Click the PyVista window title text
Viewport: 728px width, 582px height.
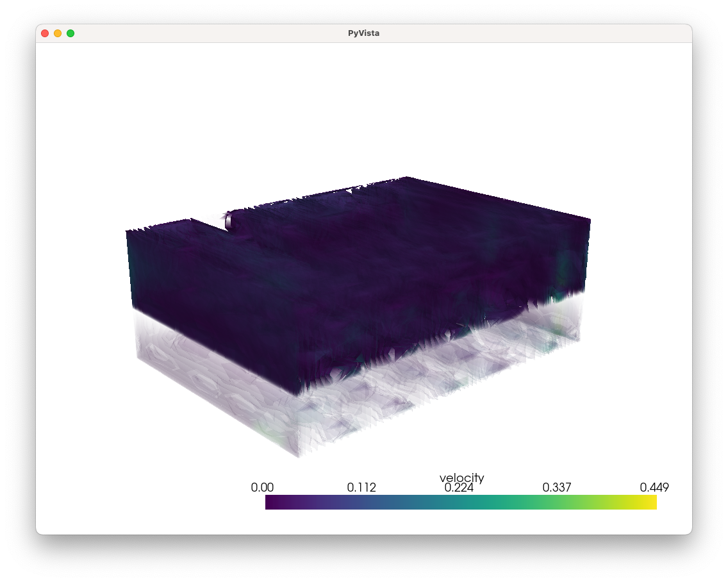[363, 33]
